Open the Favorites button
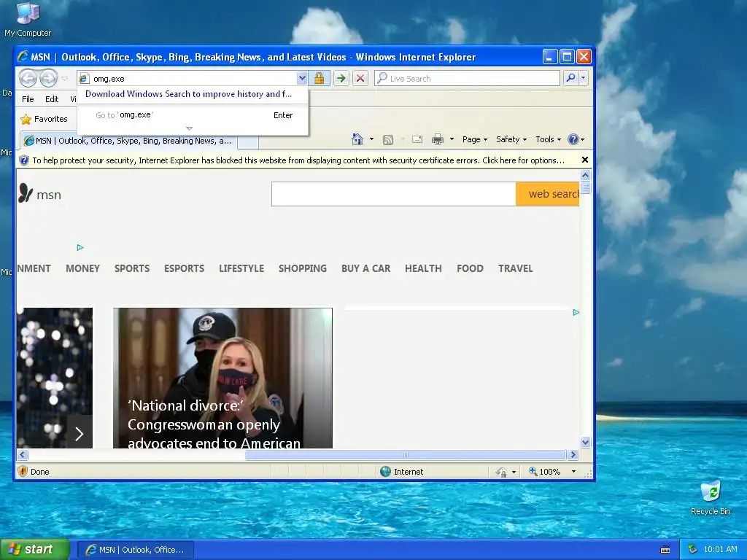Screen dimensions: 747x560 (x=44, y=119)
